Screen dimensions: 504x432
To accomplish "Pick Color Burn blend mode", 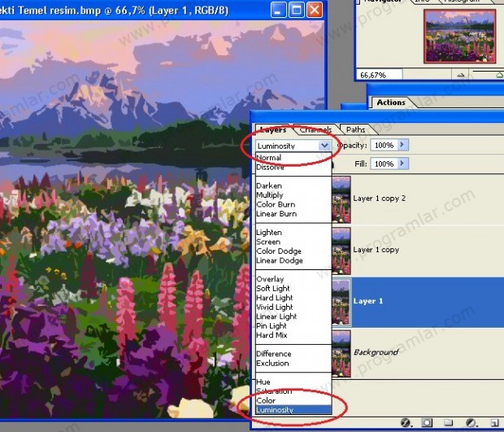I will pyautogui.click(x=276, y=204).
